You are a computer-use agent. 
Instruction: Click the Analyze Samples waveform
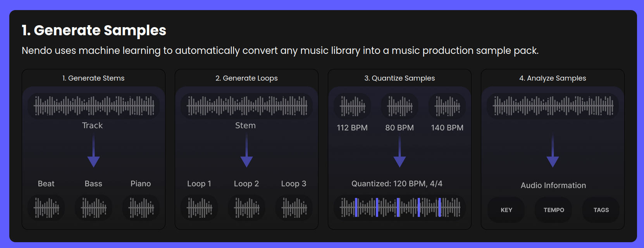pyautogui.click(x=553, y=106)
